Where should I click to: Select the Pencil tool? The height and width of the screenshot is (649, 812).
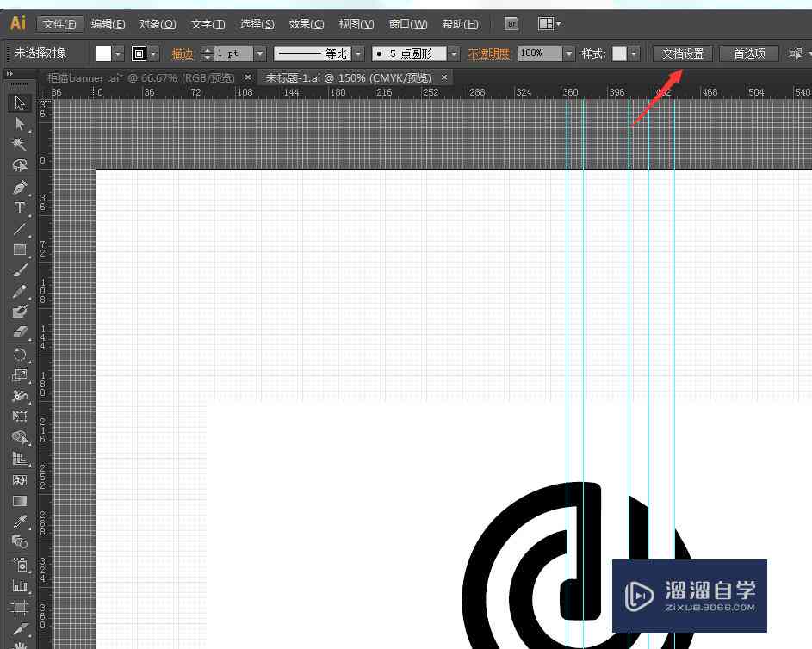(20, 291)
